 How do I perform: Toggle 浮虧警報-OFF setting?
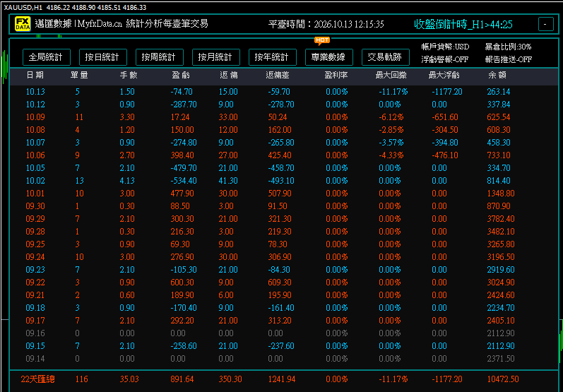pyautogui.click(x=444, y=59)
